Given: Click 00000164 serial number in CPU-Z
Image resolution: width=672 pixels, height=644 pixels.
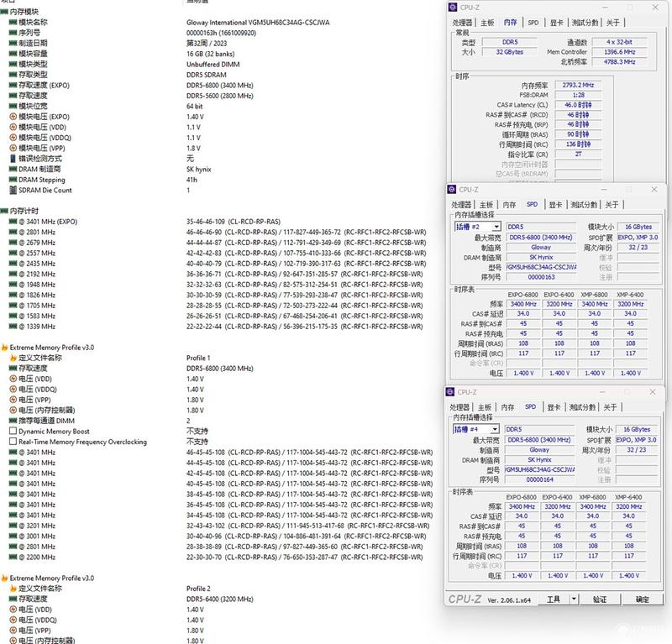Looking at the screenshot, I should pyautogui.click(x=539, y=479).
